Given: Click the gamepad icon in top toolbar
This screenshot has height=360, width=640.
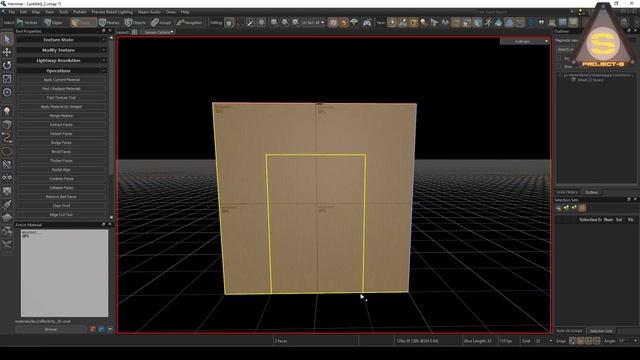Looking at the screenshot, I should click(367, 23).
